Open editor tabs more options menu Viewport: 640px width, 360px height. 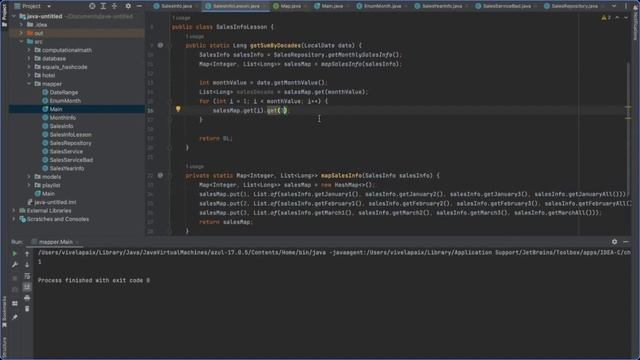[x=626, y=6]
